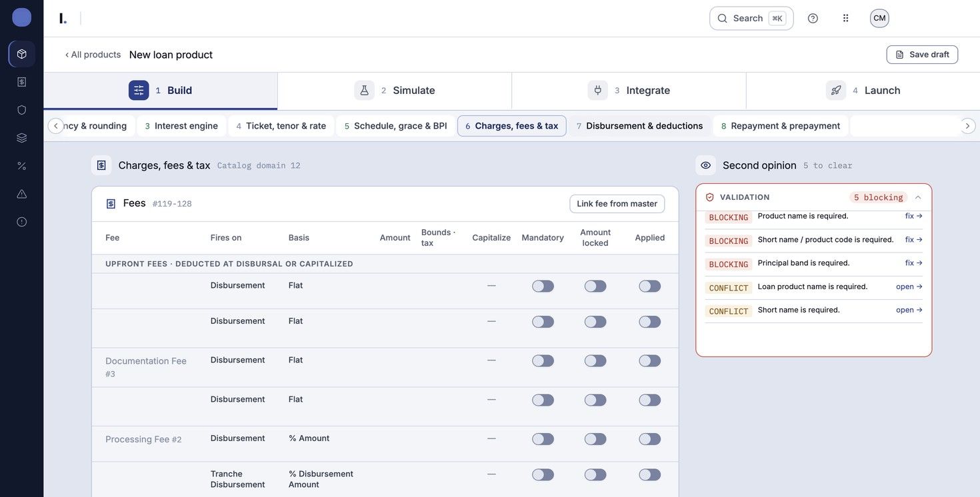This screenshot has height=497, width=980.
Task: Click the warning triangle sidebar icon
Action: click(x=21, y=194)
